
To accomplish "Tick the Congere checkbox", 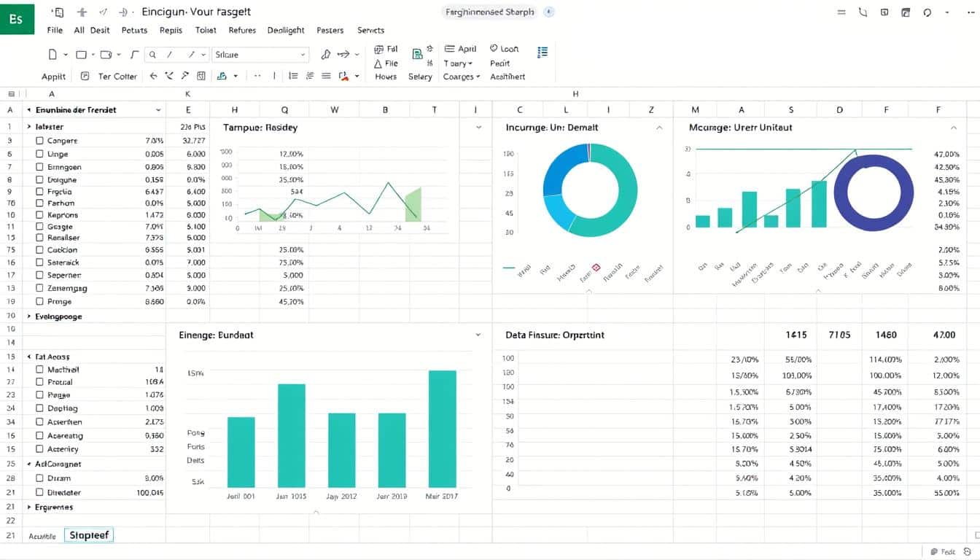I will pos(40,141).
